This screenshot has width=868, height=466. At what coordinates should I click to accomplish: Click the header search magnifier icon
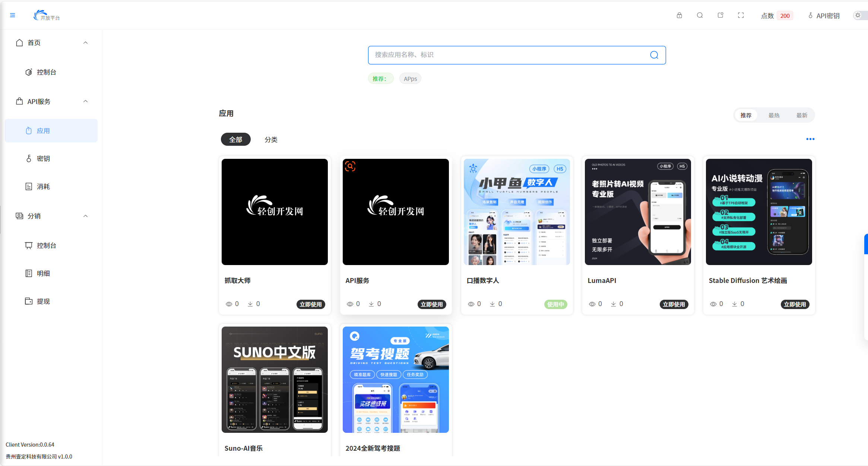(700, 15)
